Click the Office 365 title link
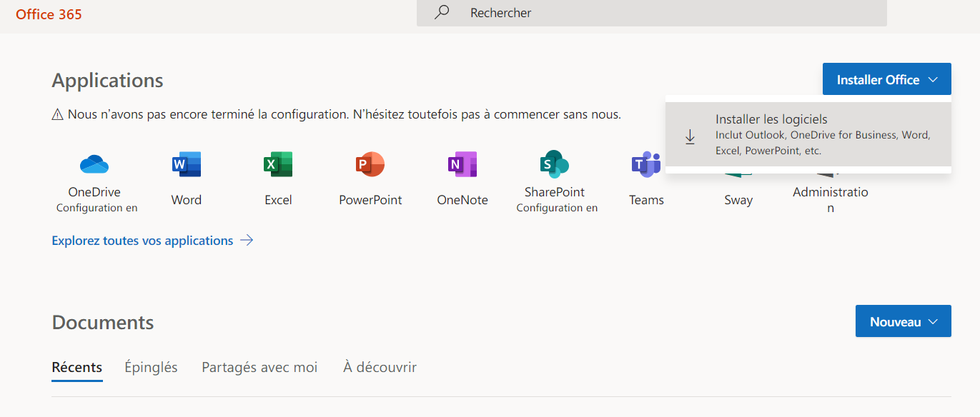Viewport: 980px width, 417px height. point(49,14)
